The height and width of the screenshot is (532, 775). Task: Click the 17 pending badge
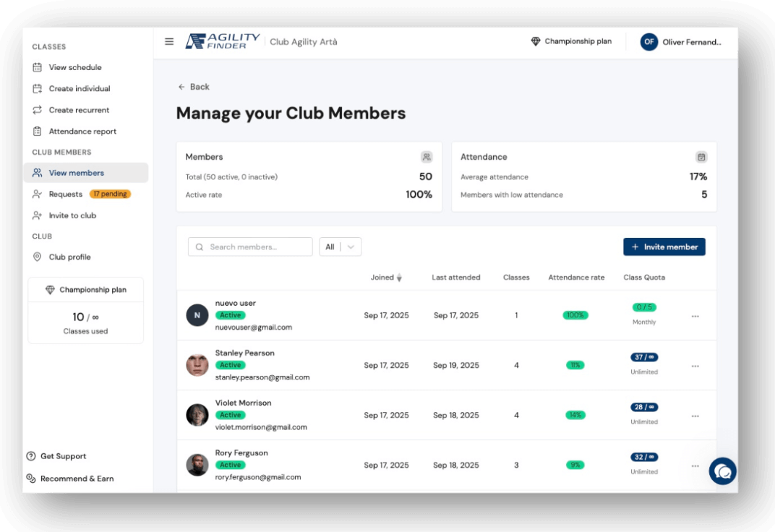click(x=110, y=194)
